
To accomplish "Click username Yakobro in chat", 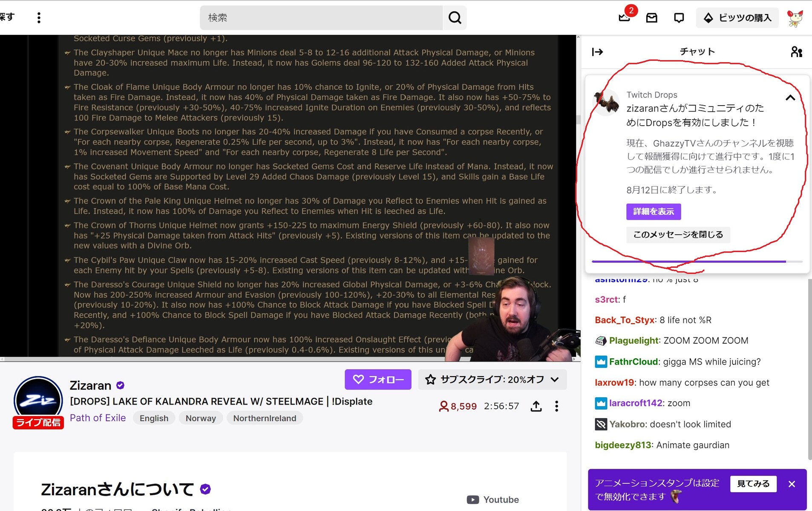I will click(x=627, y=424).
